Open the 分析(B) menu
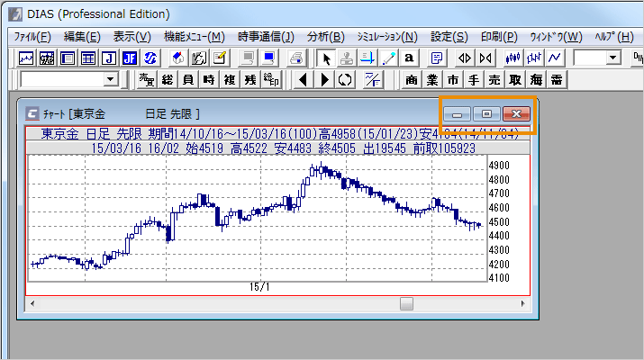The height and width of the screenshot is (360, 644). [x=325, y=36]
